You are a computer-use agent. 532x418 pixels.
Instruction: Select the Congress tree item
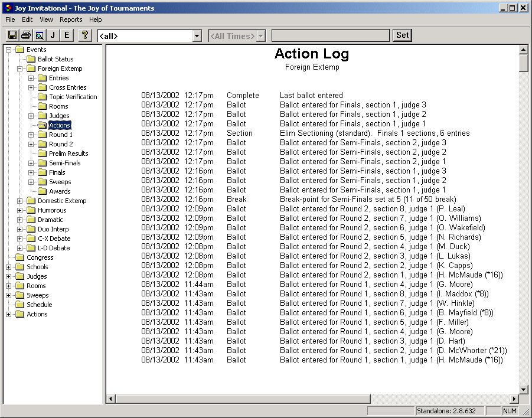pos(40,257)
